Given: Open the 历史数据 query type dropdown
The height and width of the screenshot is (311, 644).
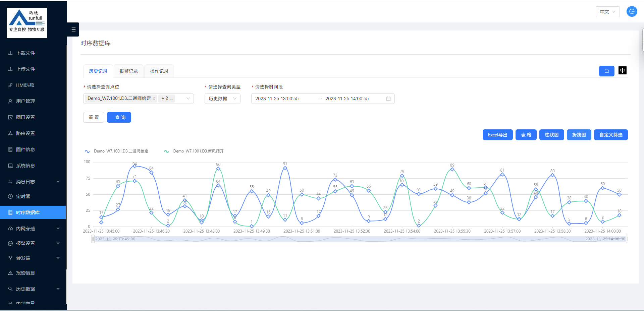Looking at the screenshot, I should click(x=222, y=99).
